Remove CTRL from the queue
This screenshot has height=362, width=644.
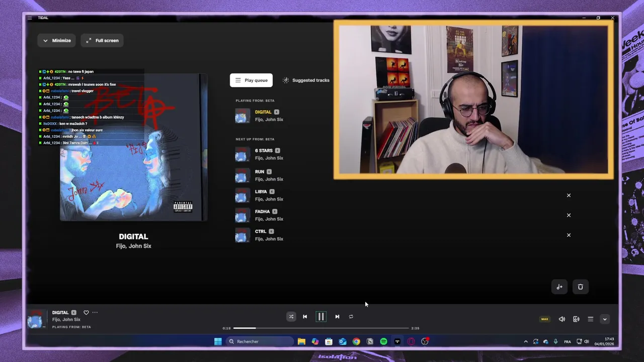tap(569, 235)
